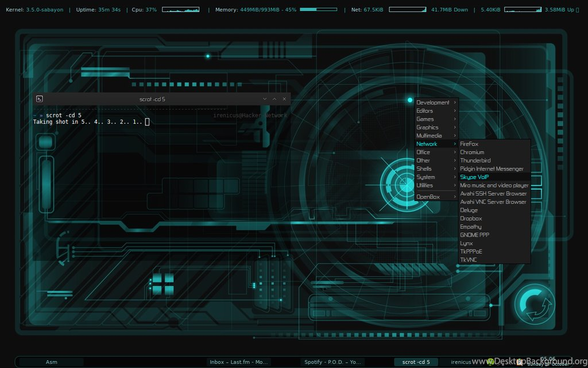Open the Multimedia category
This screenshot has width=588, height=368.
tap(436, 136)
